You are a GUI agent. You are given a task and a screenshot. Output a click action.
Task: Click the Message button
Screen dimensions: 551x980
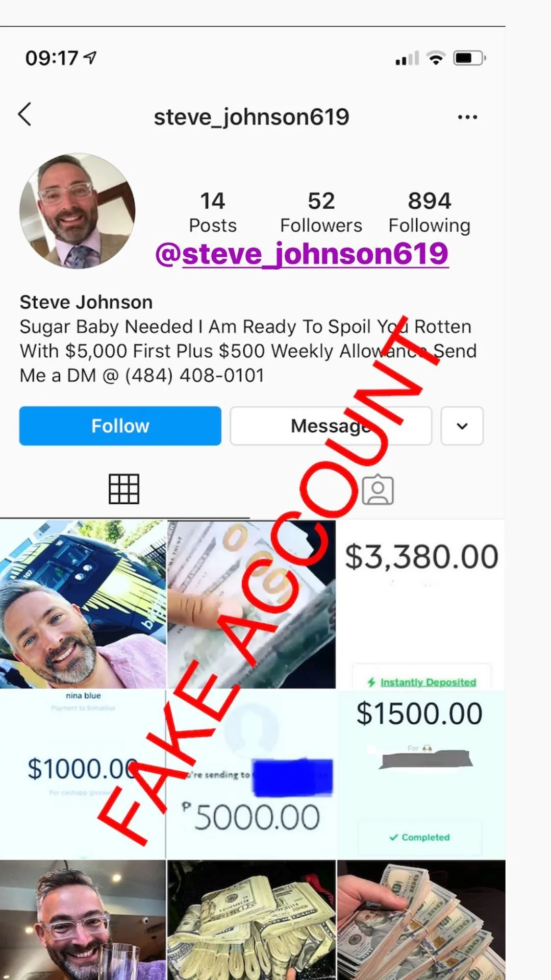331,426
